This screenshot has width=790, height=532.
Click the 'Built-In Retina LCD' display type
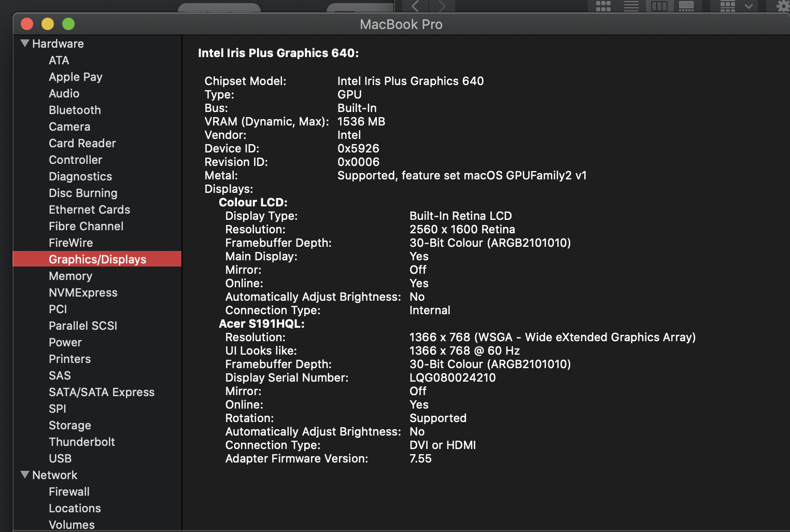tap(461, 216)
